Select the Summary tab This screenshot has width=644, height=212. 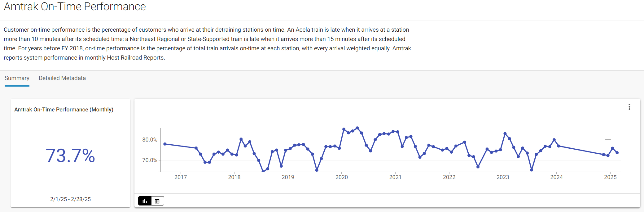click(17, 78)
